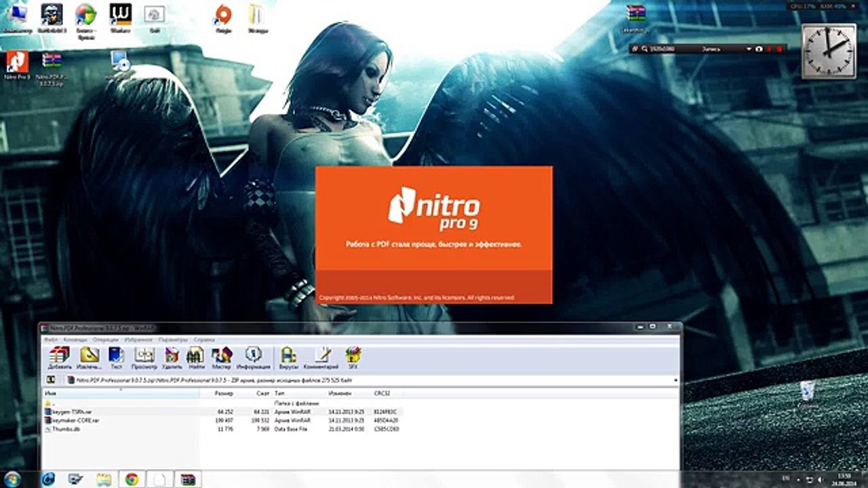
Task: Click the EN language indicator in tray
Action: tap(786, 479)
